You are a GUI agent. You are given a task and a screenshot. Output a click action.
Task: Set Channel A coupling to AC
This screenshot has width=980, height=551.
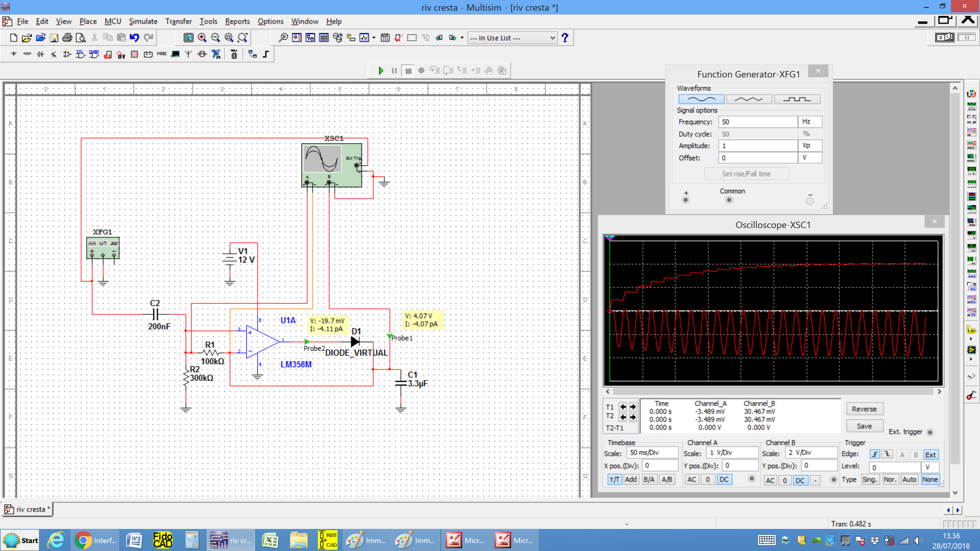pyautogui.click(x=692, y=479)
